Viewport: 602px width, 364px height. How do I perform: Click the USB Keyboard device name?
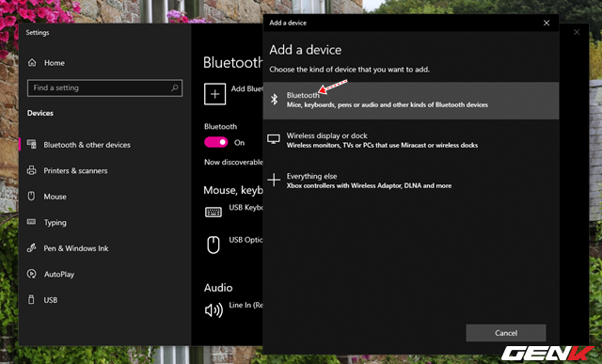click(246, 207)
